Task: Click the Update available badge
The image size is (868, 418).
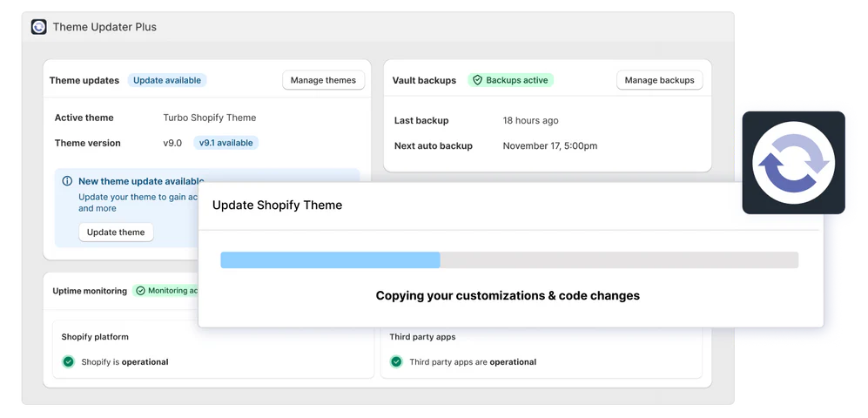Action: point(167,80)
